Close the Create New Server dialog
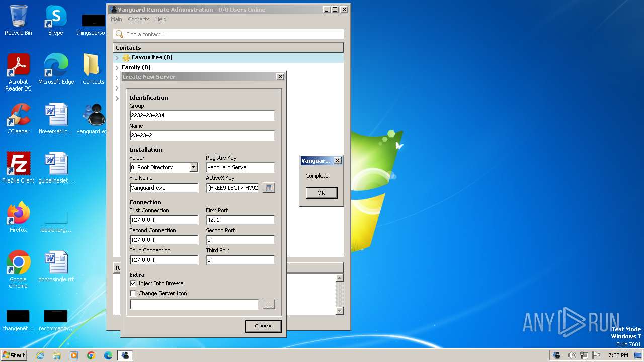The width and height of the screenshot is (644, 362). tap(280, 77)
